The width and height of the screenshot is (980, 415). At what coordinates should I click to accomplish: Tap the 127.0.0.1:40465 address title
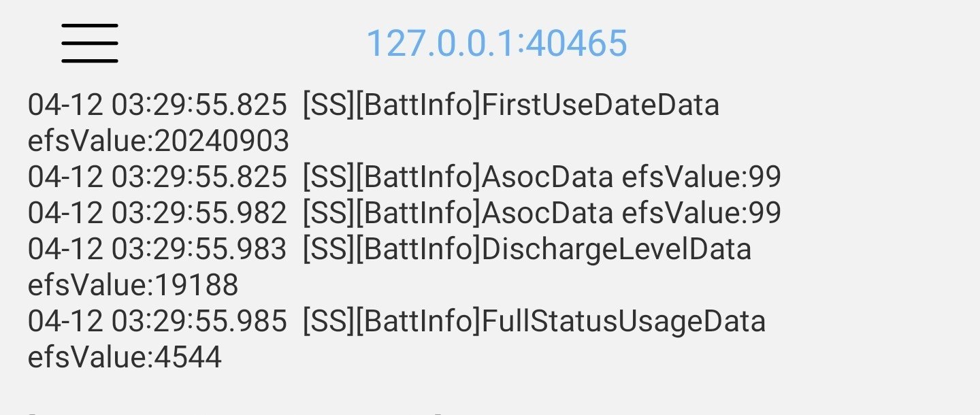[x=496, y=44]
